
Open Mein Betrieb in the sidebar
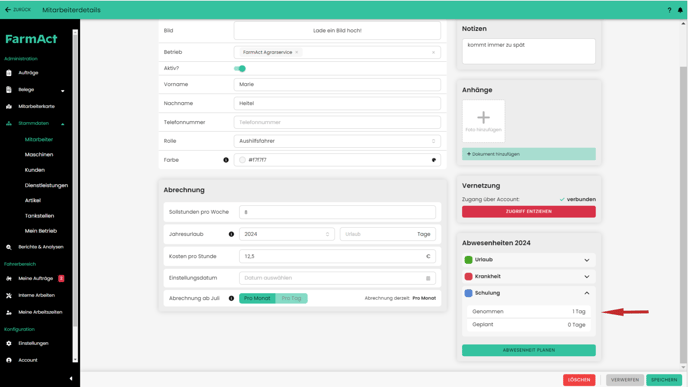(x=40, y=231)
